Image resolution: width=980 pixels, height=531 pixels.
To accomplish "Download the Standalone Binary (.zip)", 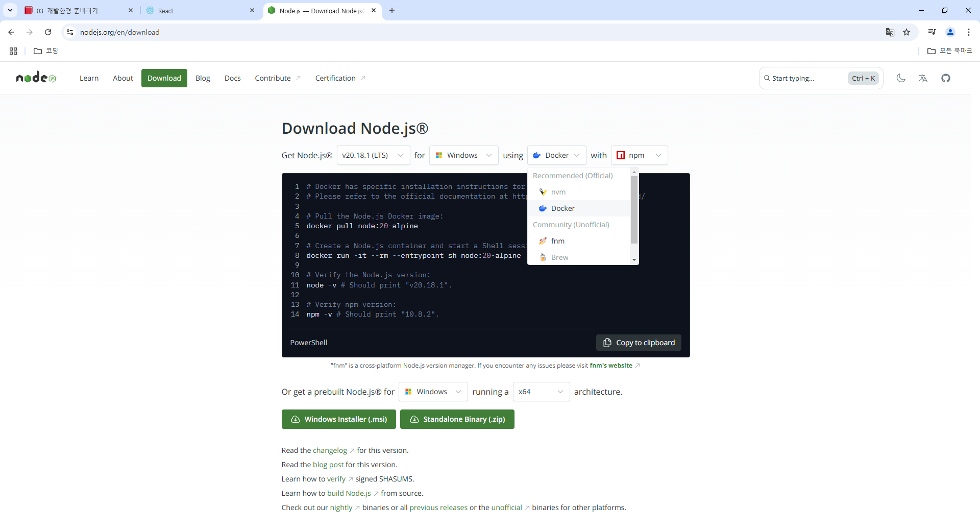I will click(x=457, y=419).
